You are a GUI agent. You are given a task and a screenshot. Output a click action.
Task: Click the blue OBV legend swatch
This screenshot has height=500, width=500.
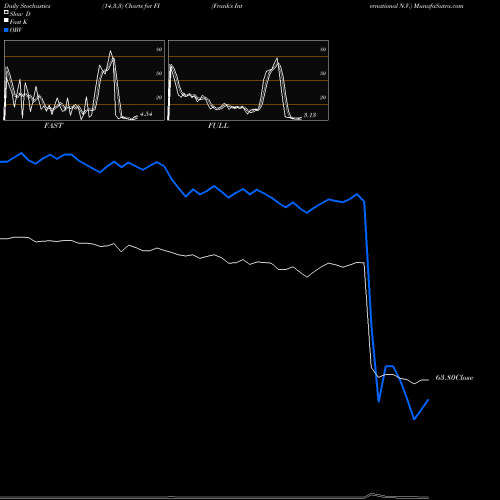(x=6, y=30)
